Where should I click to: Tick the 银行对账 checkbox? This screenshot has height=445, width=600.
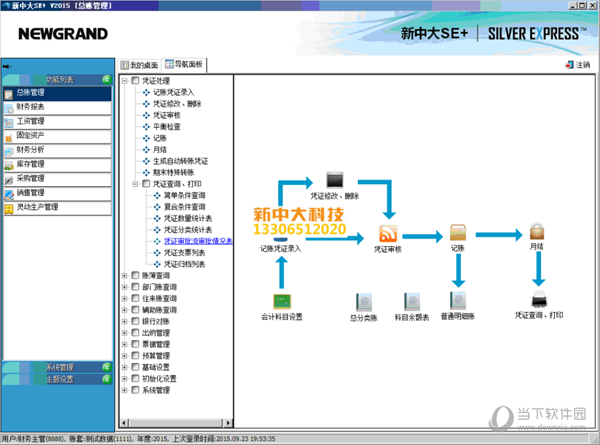coord(135,321)
